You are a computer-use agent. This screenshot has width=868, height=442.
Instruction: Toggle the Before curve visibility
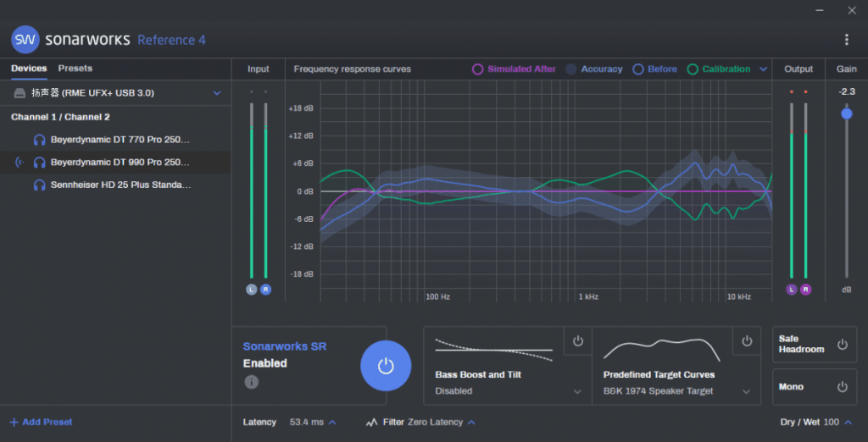point(638,69)
